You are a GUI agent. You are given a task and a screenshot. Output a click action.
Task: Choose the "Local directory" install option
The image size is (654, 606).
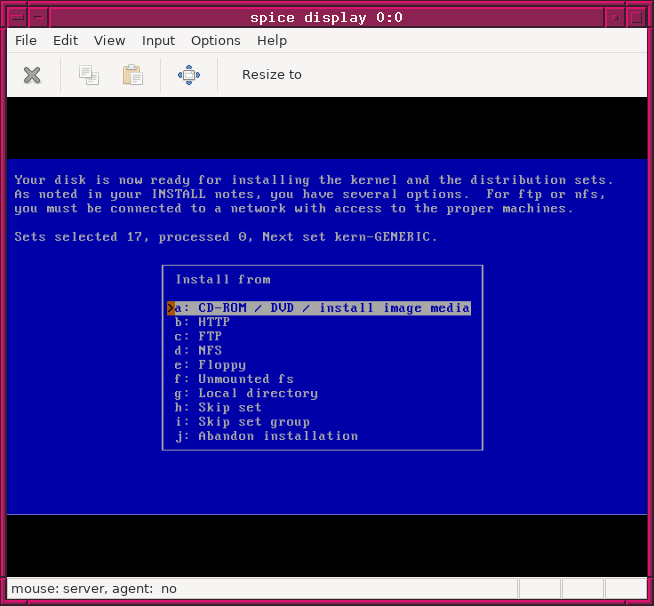[x=257, y=393]
